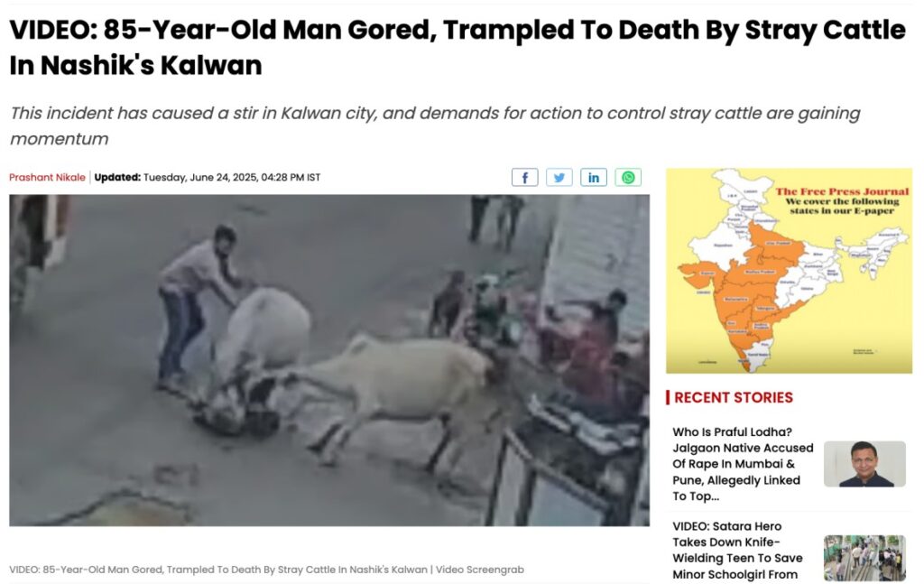Click the Praful Lodha story thumbnail
This screenshot has width=924, height=584.
pyautogui.click(x=864, y=464)
